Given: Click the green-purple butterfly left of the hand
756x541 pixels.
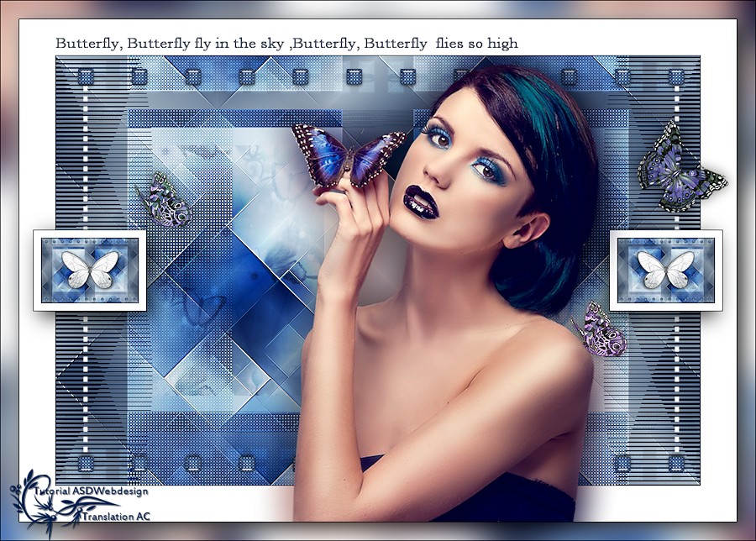Looking at the screenshot, I should 166,200.
